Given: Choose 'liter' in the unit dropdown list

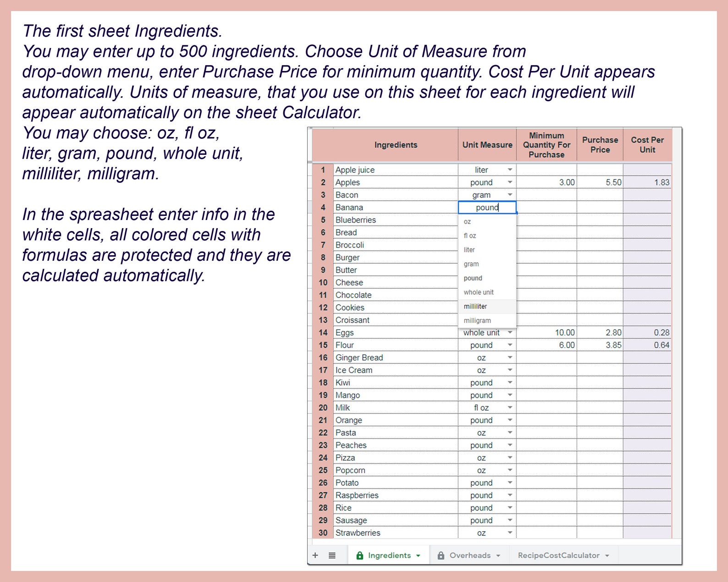Looking at the screenshot, I should click(x=487, y=250).
